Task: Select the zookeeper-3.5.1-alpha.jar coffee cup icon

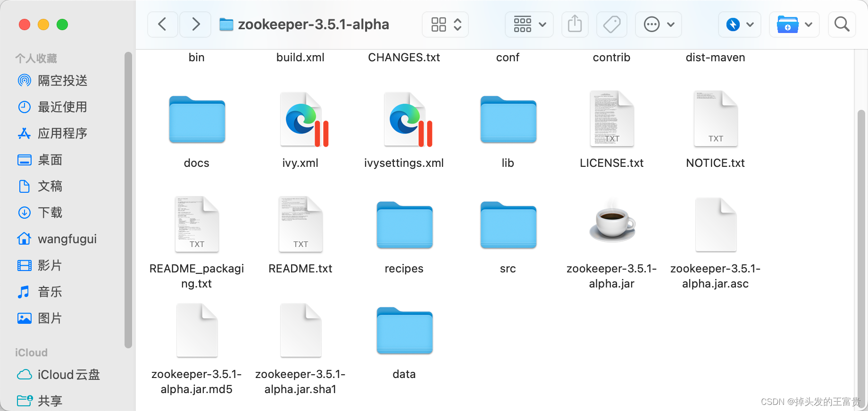Action: coord(612,222)
